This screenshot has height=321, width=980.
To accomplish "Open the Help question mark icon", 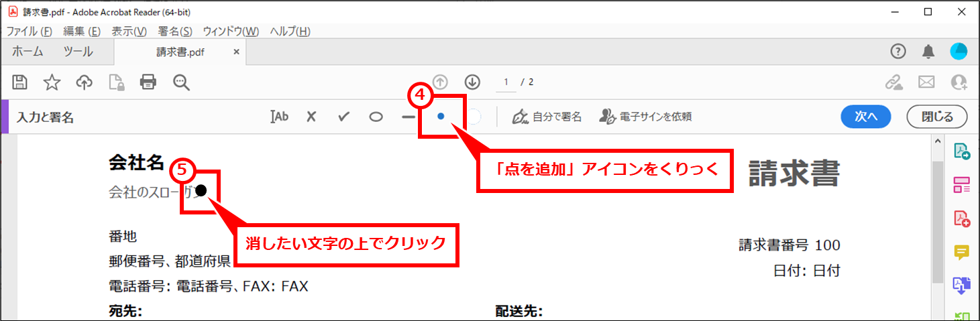I will pyautogui.click(x=897, y=52).
